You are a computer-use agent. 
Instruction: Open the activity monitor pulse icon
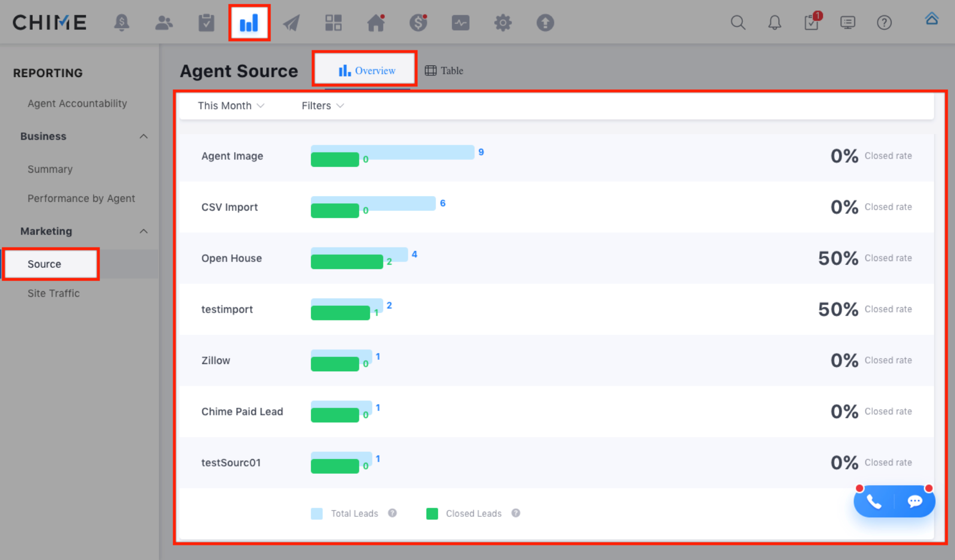click(x=460, y=22)
